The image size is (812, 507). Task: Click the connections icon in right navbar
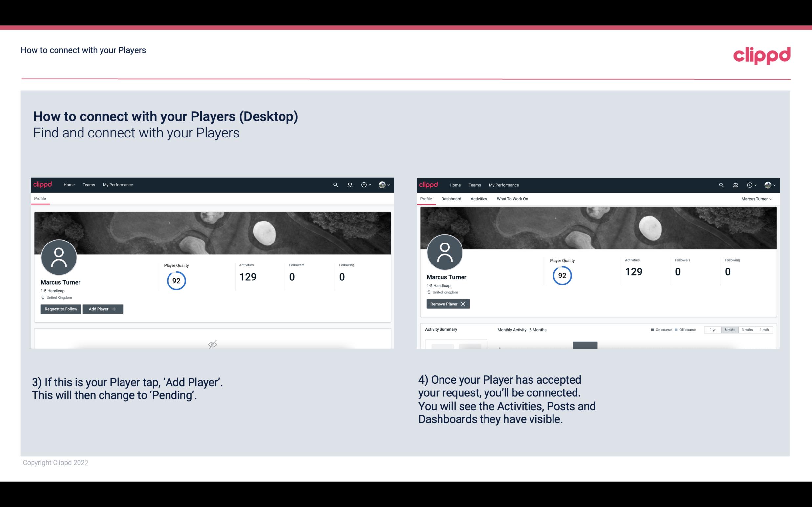pos(735,184)
